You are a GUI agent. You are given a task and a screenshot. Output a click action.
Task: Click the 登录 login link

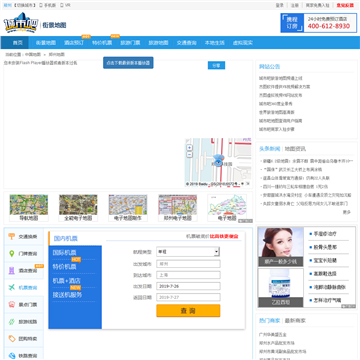click(x=279, y=5)
